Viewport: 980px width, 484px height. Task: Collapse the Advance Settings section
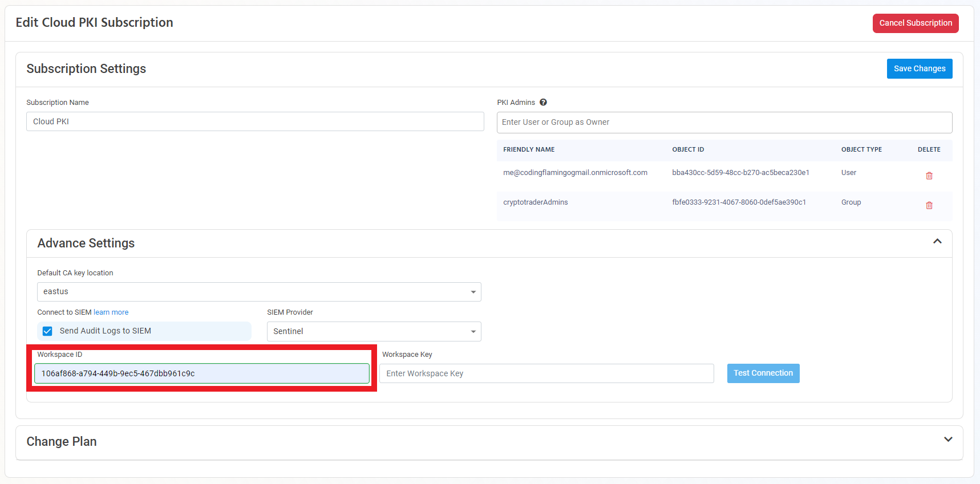[x=937, y=241]
